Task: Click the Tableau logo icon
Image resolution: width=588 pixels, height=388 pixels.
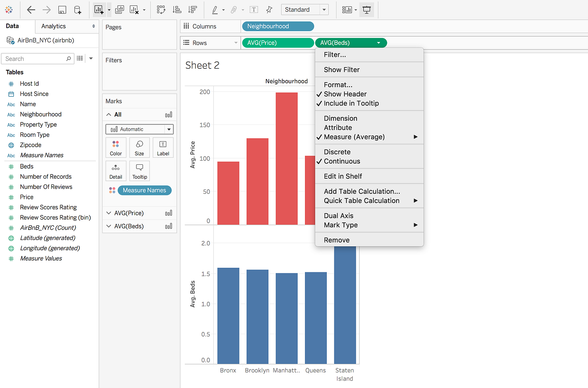Action: coord(9,9)
